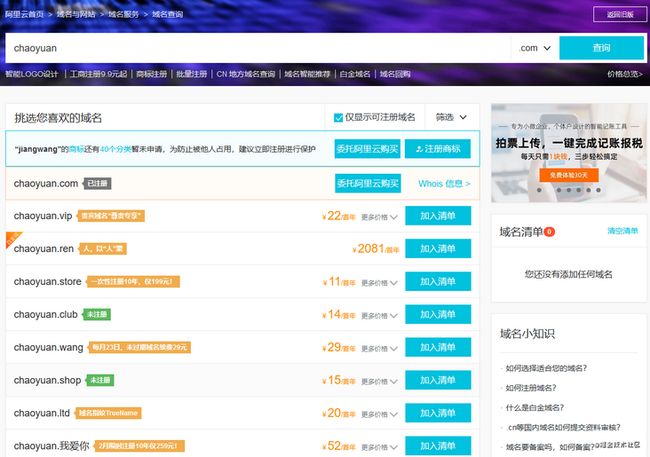Open 如何注册域名? article

click(x=531, y=388)
